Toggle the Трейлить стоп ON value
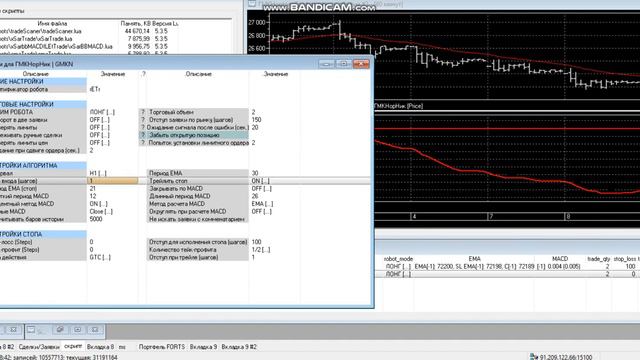This screenshot has height=360, width=640. click(x=260, y=181)
